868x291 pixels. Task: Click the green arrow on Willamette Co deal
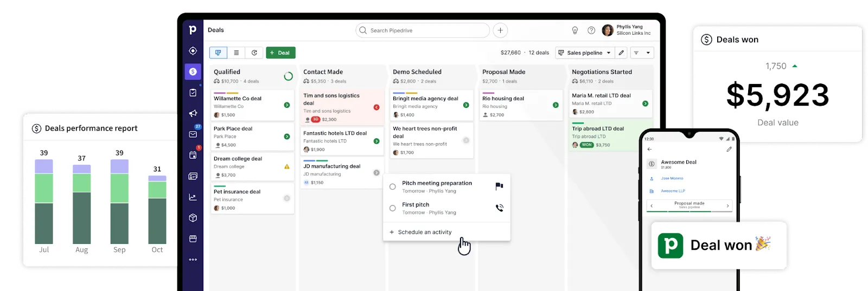(287, 105)
